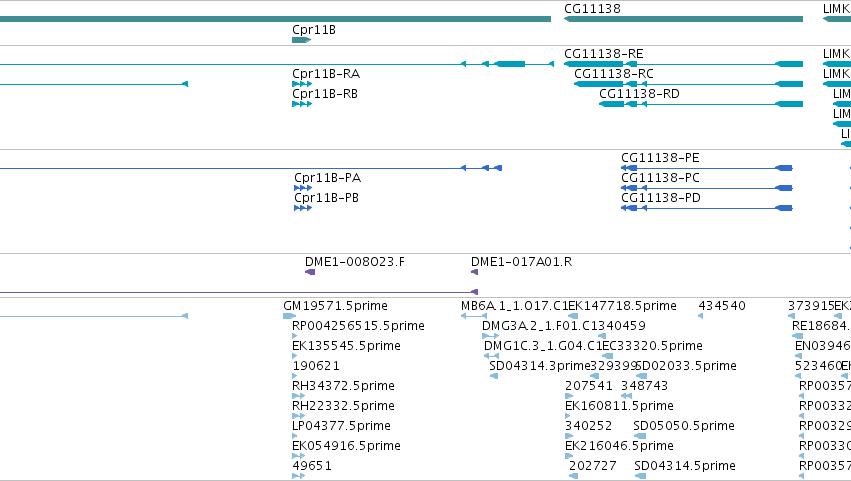The image size is (851, 481).
Task: Click the 348743 EST label
Action: coord(644,386)
